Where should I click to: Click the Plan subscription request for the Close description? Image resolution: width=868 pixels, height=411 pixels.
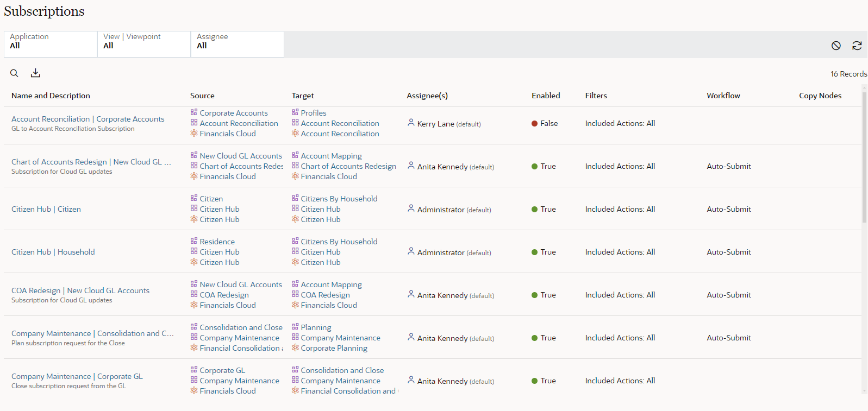(68, 343)
